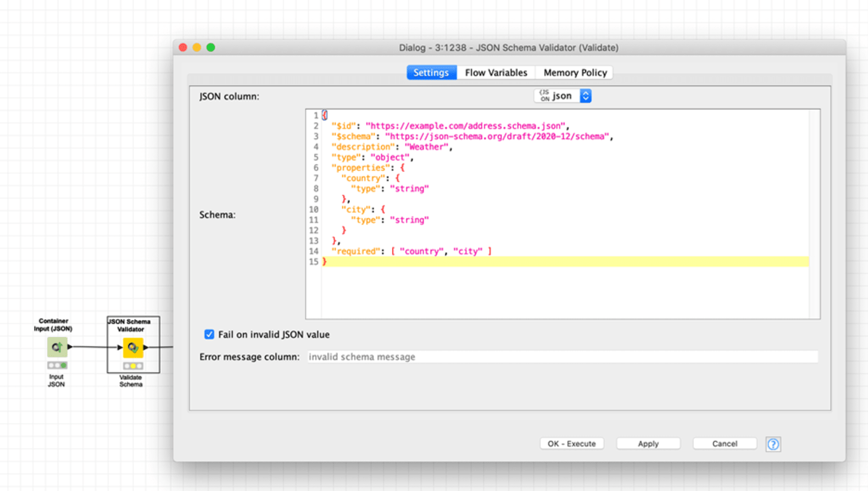Viewport: 868px width, 491px height.
Task: Click the Cancel button
Action: point(724,443)
